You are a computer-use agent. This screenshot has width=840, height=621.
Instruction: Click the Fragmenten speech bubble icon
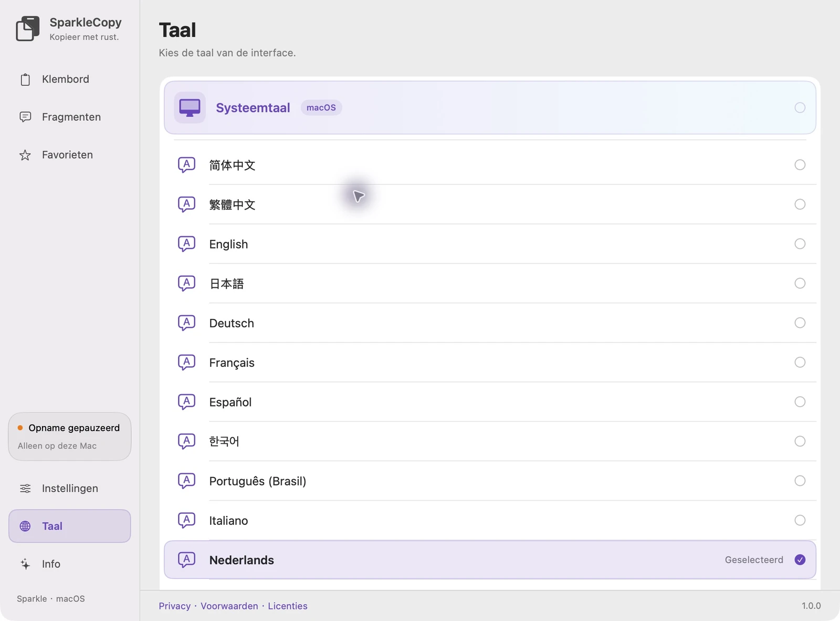[25, 117]
